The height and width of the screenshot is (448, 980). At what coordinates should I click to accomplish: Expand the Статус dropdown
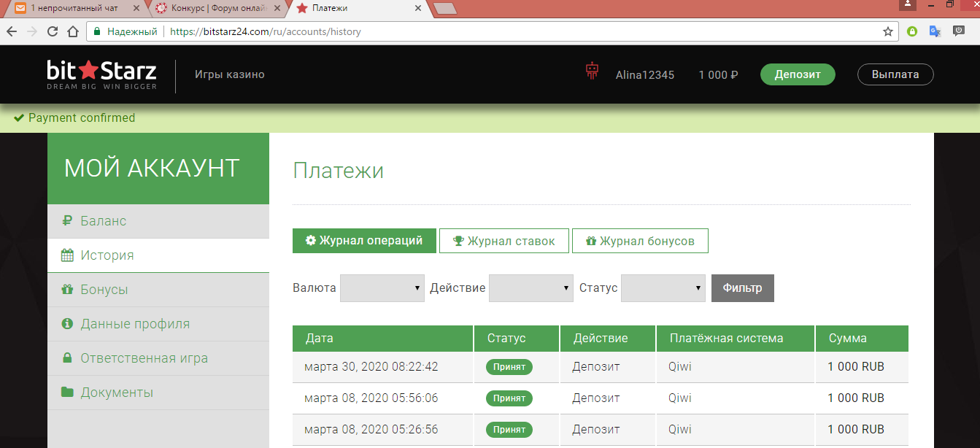coord(663,288)
